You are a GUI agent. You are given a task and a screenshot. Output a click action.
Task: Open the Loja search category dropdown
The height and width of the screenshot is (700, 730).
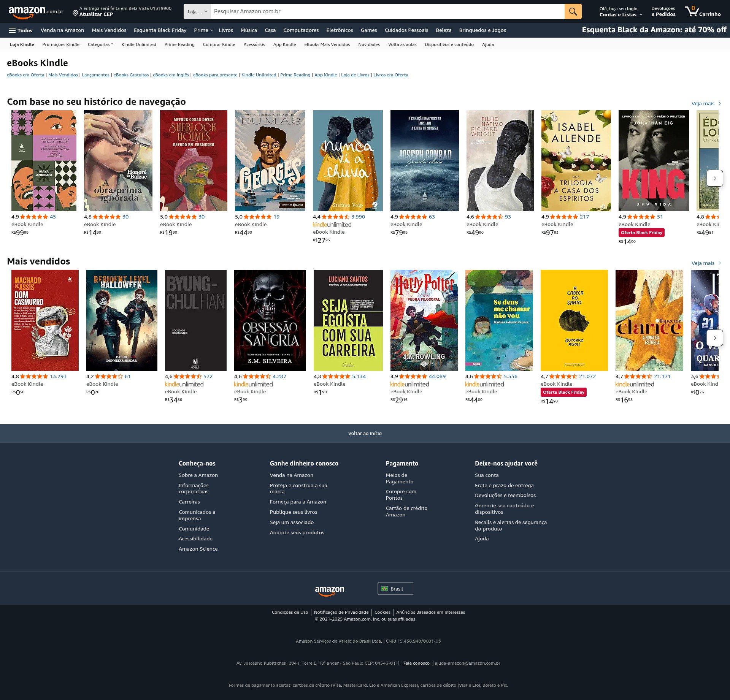coord(197,11)
